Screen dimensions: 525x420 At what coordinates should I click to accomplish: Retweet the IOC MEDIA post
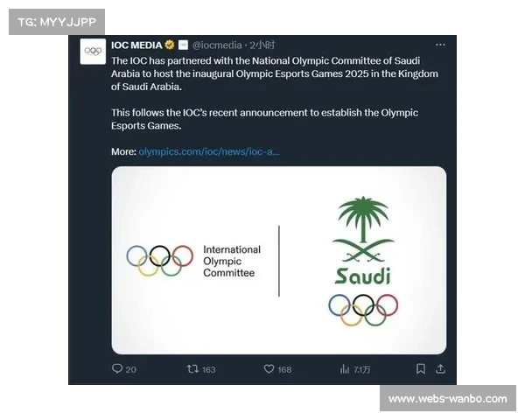(192, 369)
